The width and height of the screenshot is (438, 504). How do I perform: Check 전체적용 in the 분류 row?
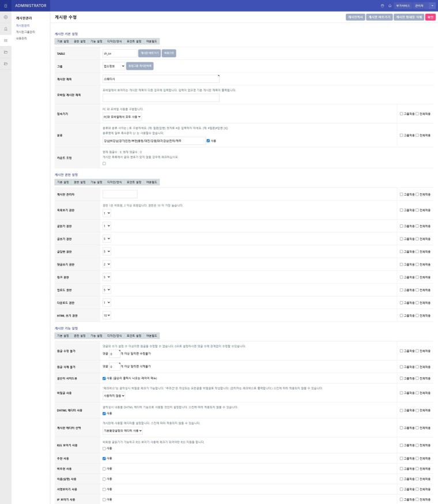click(x=417, y=136)
